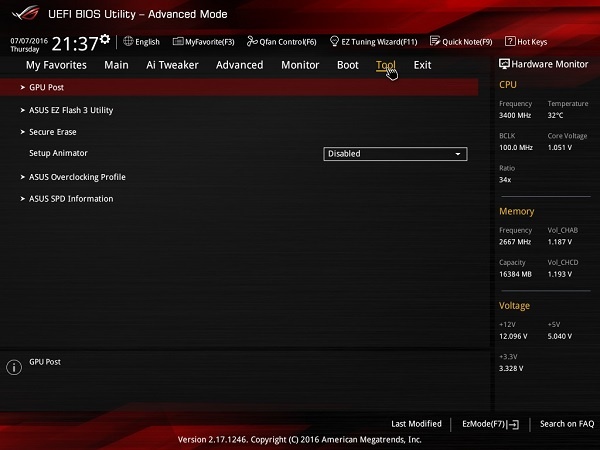Click the info circle icon
The width and height of the screenshot is (600, 450).
click(x=14, y=367)
